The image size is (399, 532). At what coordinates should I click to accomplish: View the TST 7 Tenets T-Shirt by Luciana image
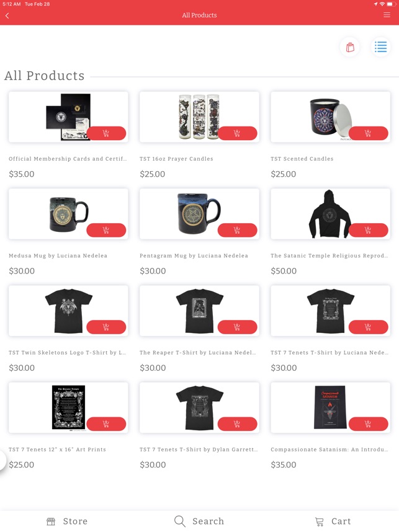(330, 311)
